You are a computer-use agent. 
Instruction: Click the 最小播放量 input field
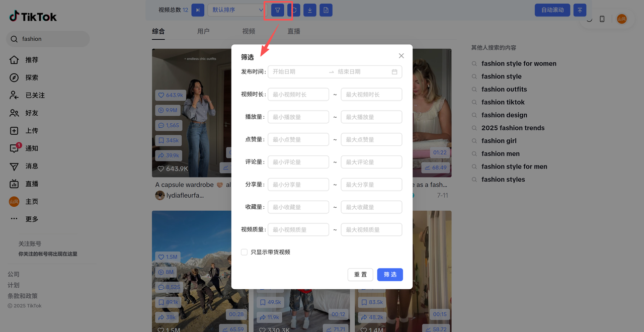point(298,117)
